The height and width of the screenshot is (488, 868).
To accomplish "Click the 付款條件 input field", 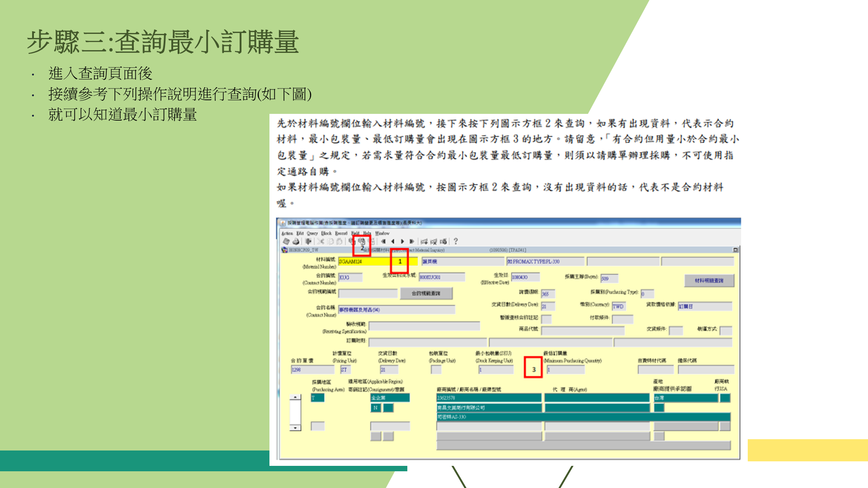I will pos(623,319).
